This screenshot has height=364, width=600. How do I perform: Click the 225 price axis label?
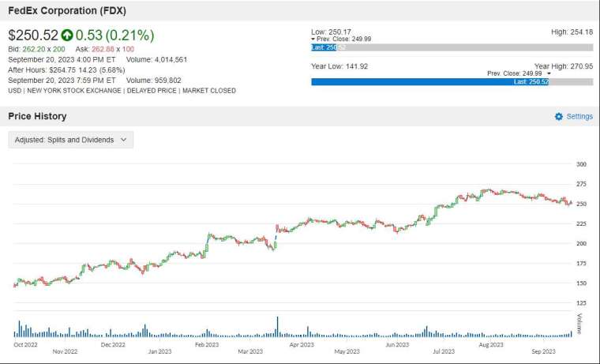581,223
